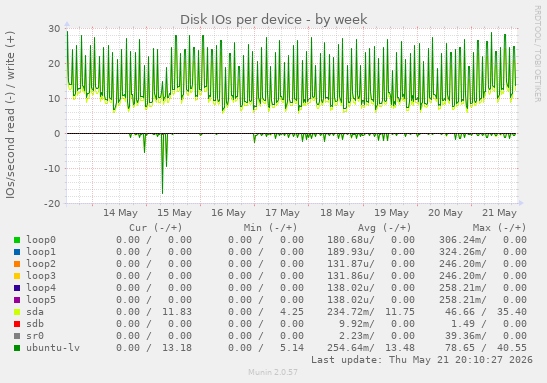Click the sdb red legend swatch
The width and height of the screenshot is (547, 383).
17,324
